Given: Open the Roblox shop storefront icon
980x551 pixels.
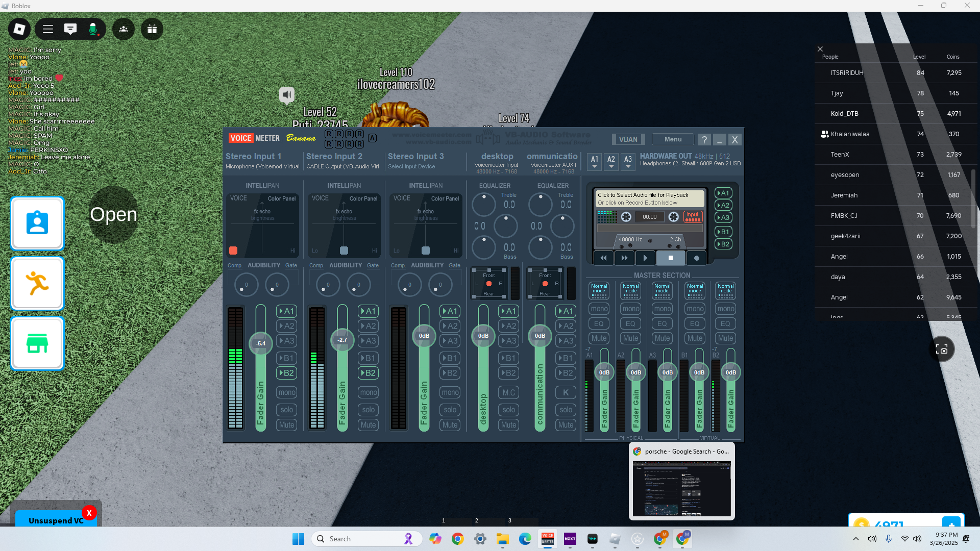Looking at the screenshot, I should (x=37, y=343).
